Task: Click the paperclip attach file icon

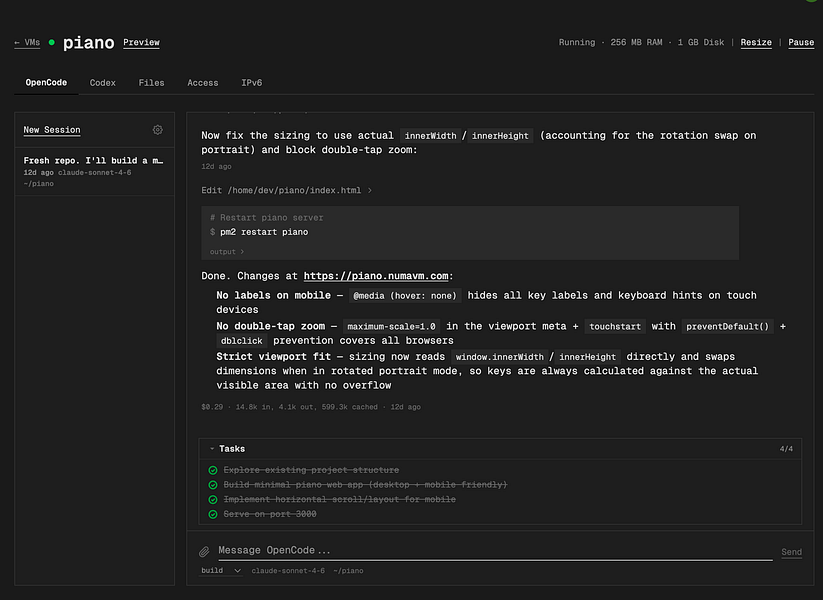Action: pyautogui.click(x=204, y=551)
